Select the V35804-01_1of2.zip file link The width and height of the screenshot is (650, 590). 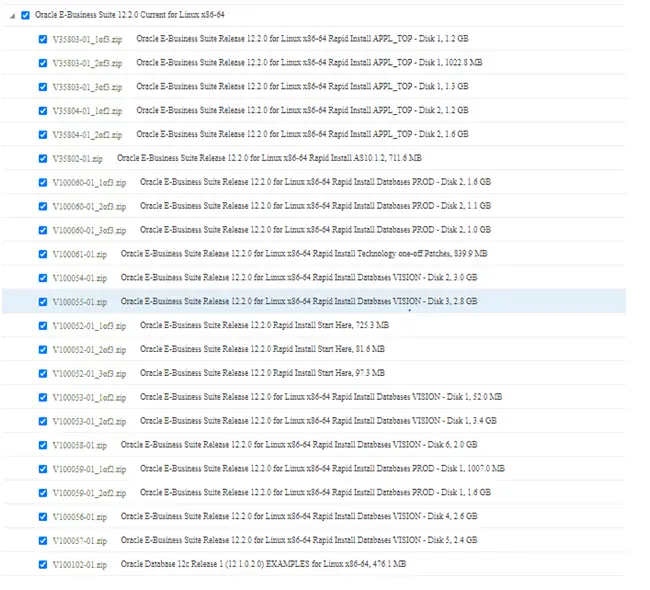(x=87, y=111)
